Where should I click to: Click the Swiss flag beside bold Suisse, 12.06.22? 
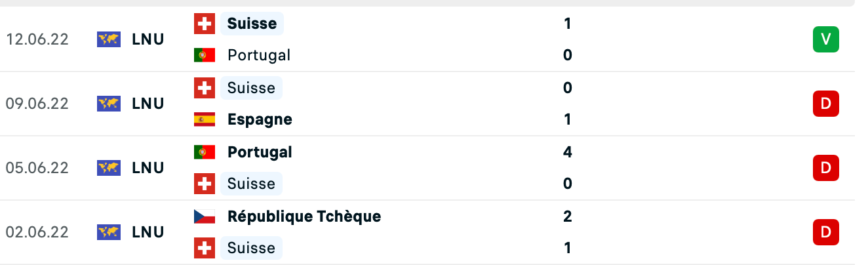click(205, 24)
